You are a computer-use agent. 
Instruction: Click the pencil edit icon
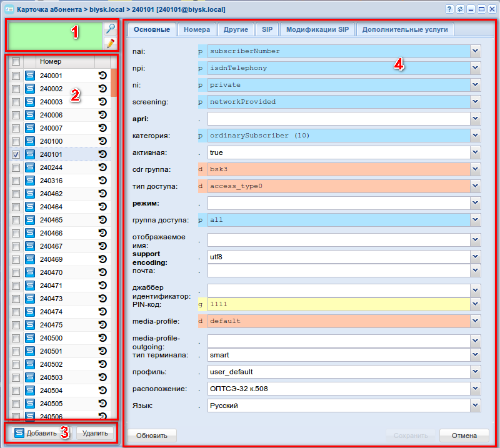[110, 43]
